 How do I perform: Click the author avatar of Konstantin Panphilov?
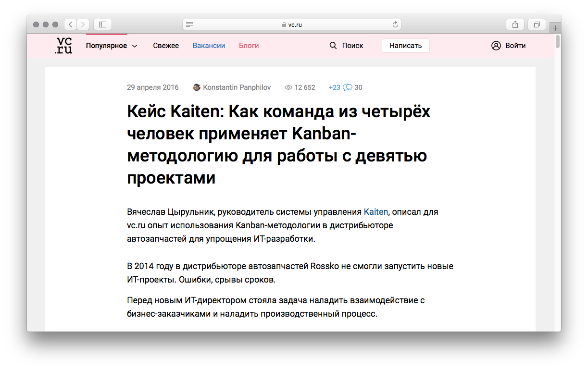pyautogui.click(x=197, y=87)
